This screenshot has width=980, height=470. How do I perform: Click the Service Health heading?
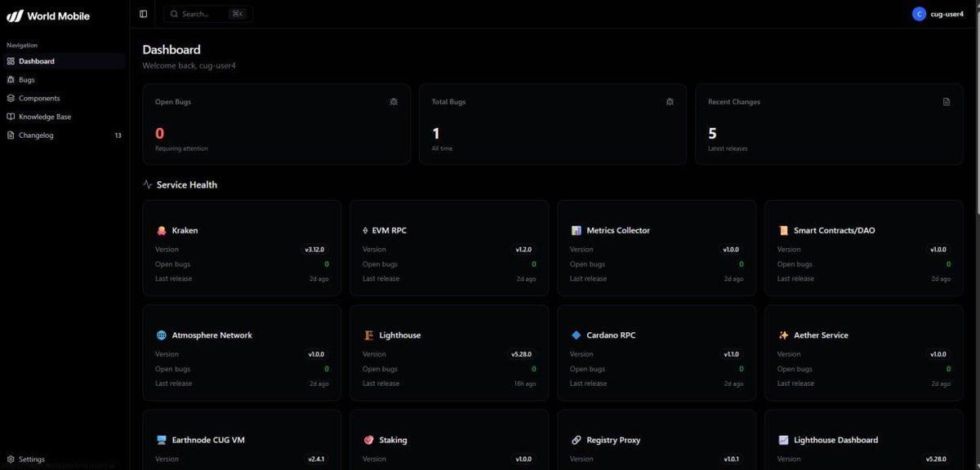[x=187, y=184]
